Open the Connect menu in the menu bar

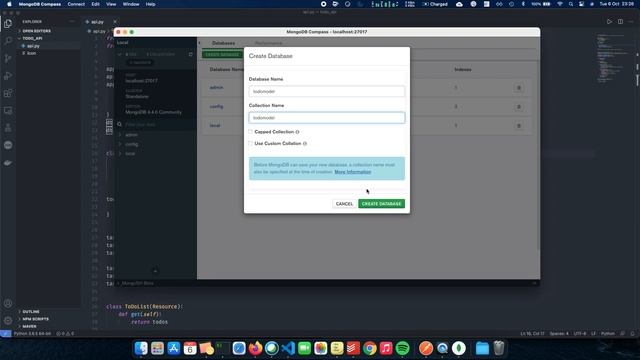pyautogui.click(x=76, y=4)
